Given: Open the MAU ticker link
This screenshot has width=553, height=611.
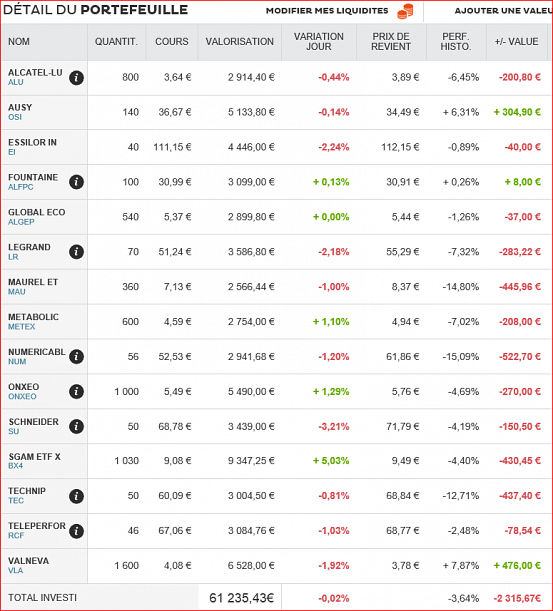Looking at the screenshot, I should (17, 291).
